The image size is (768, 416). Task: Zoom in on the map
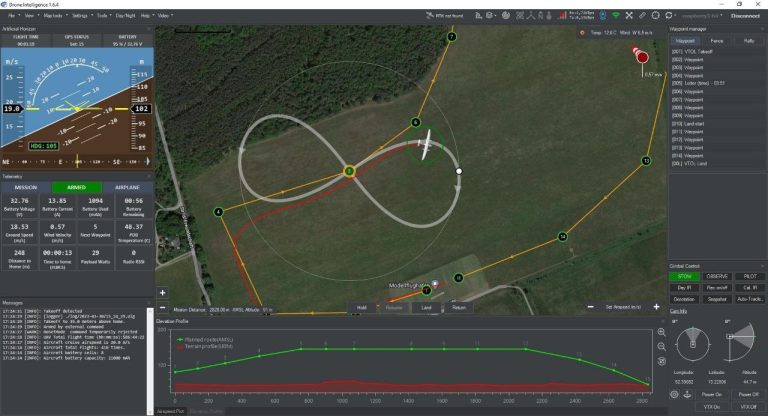162,293
